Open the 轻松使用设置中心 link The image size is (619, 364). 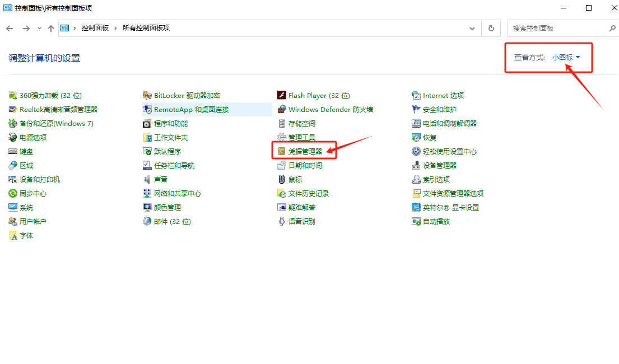click(x=450, y=152)
